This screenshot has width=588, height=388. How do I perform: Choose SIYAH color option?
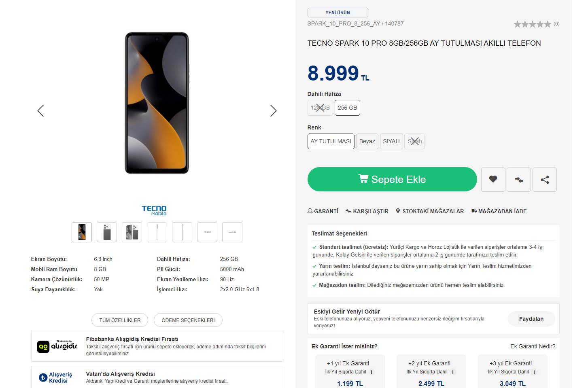(x=391, y=141)
